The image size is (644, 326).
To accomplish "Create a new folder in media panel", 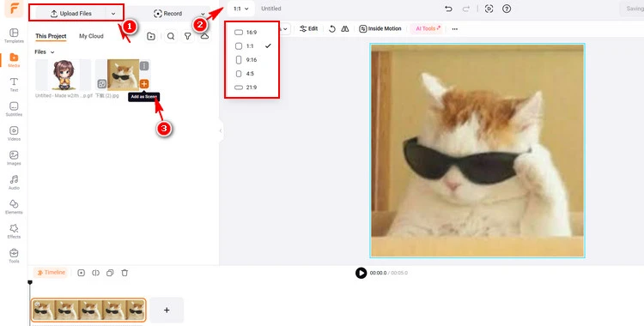I will (x=151, y=36).
